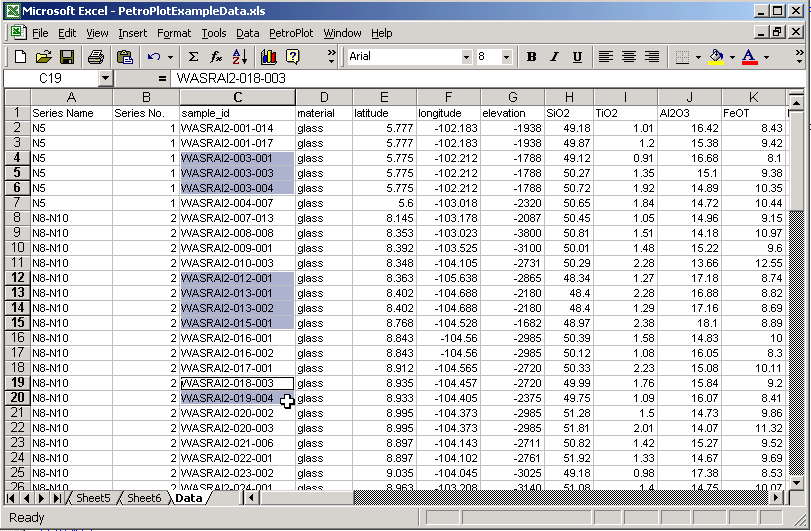Click the Edit Formula equals button
Screen dimensions: 811x531
pyautogui.click(x=162, y=79)
